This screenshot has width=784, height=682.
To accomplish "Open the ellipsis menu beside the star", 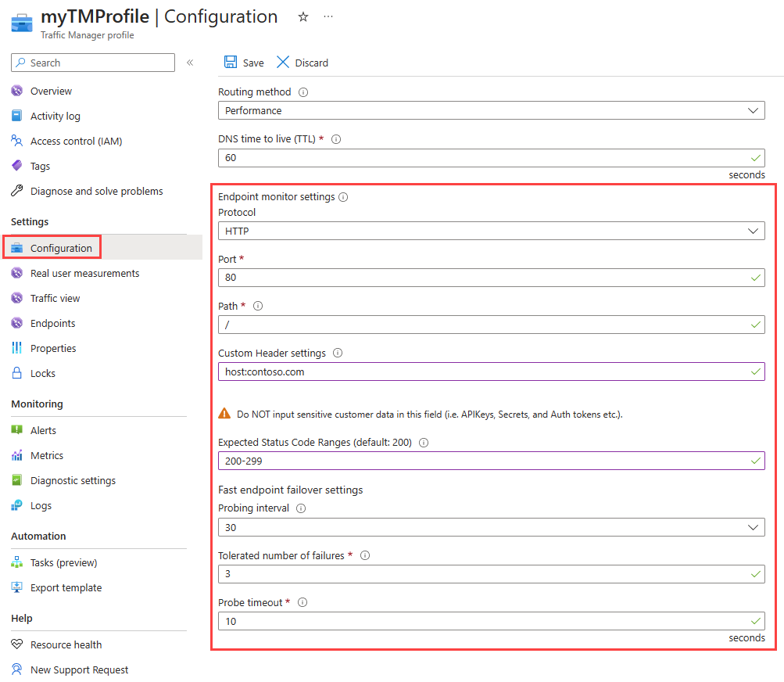I will (328, 16).
